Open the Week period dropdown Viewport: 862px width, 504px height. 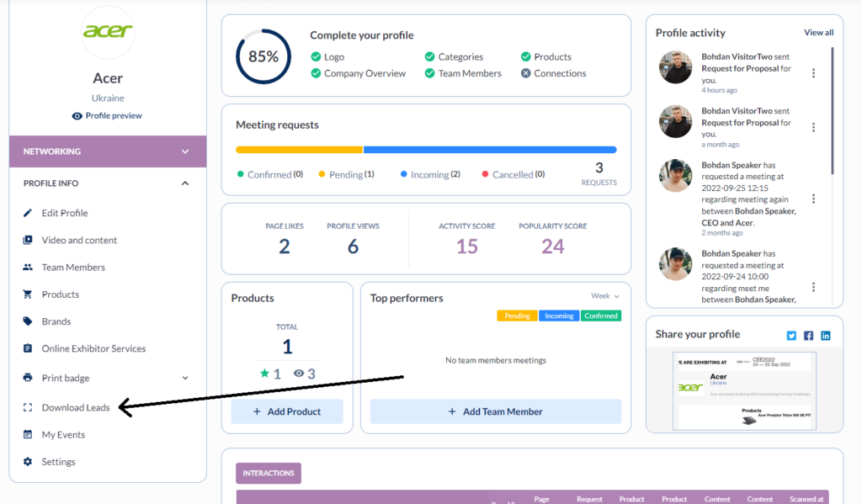click(605, 295)
